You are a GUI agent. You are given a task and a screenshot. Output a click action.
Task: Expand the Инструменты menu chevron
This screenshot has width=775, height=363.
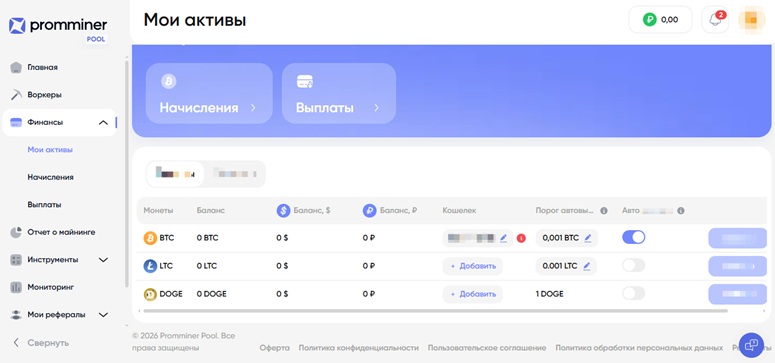103,260
